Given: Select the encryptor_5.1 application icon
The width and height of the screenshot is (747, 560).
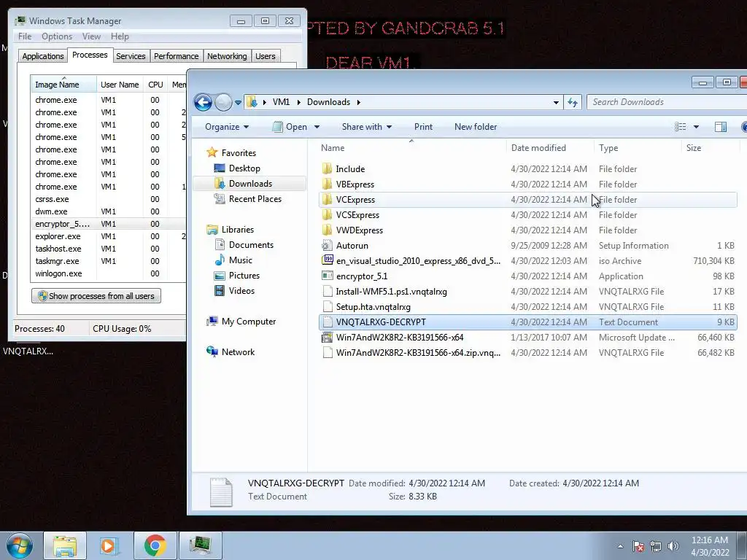Looking at the screenshot, I should [x=328, y=276].
